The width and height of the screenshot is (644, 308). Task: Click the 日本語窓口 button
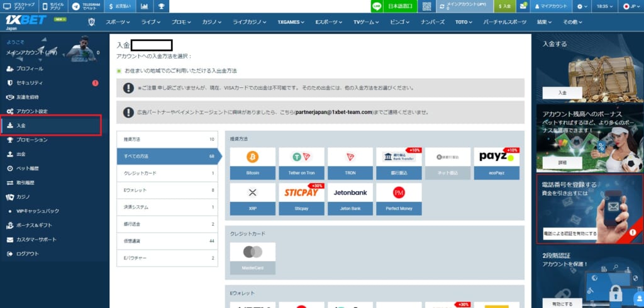click(x=401, y=6)
